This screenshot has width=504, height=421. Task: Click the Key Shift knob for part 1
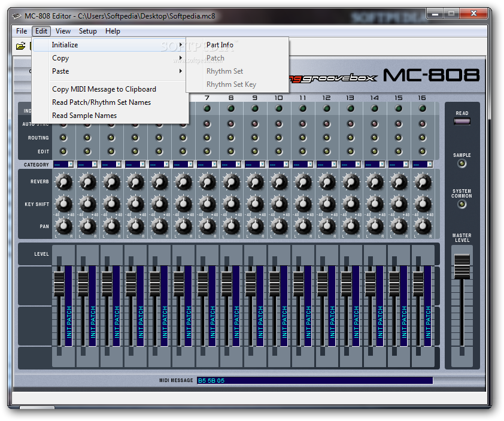(63, 204)
